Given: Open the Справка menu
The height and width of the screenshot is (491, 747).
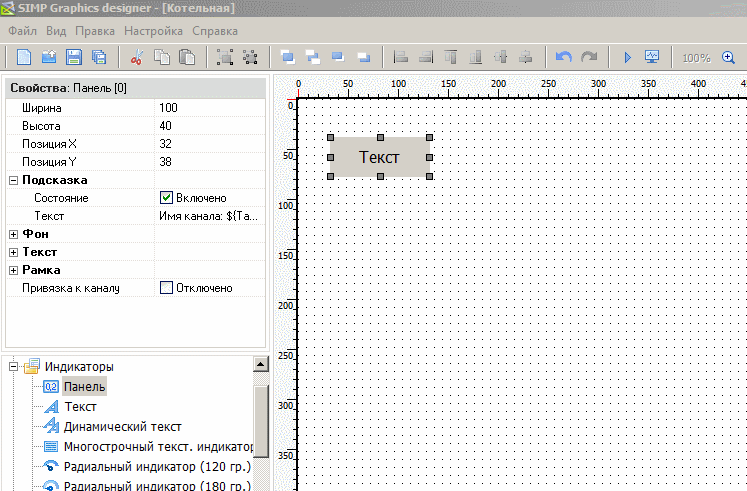Looking at the screenshot, I should (x=215, y=31).
